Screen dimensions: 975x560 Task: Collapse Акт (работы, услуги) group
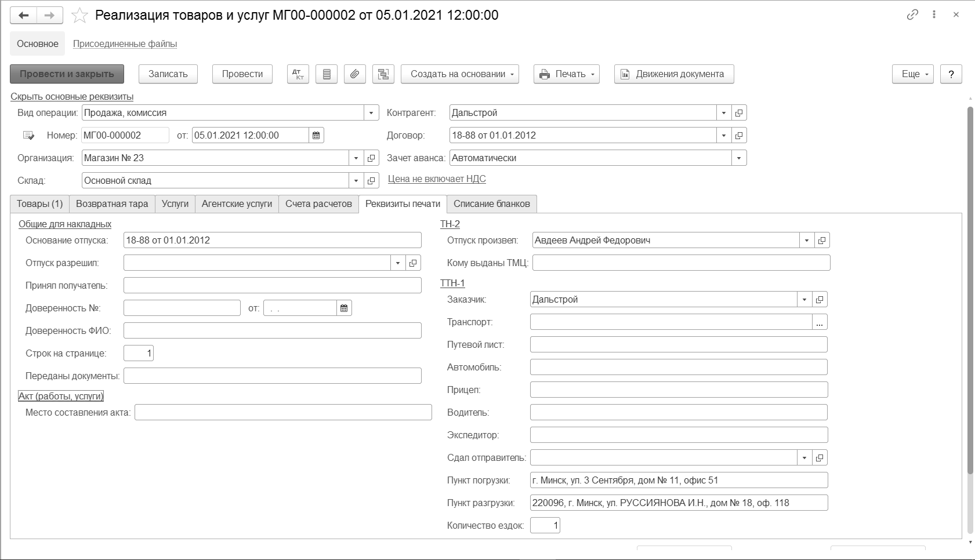tap(61, 396)
